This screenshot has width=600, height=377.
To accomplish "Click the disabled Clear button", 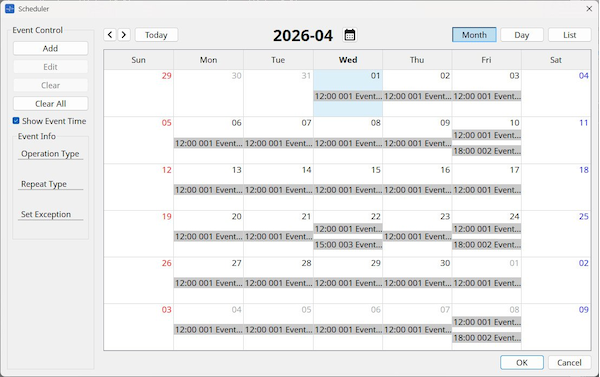I will (51, 85).
